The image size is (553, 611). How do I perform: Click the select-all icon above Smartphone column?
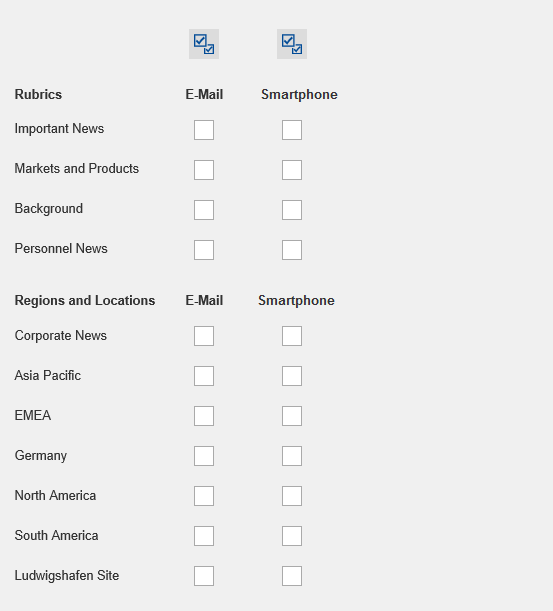(x=292, y=44)
